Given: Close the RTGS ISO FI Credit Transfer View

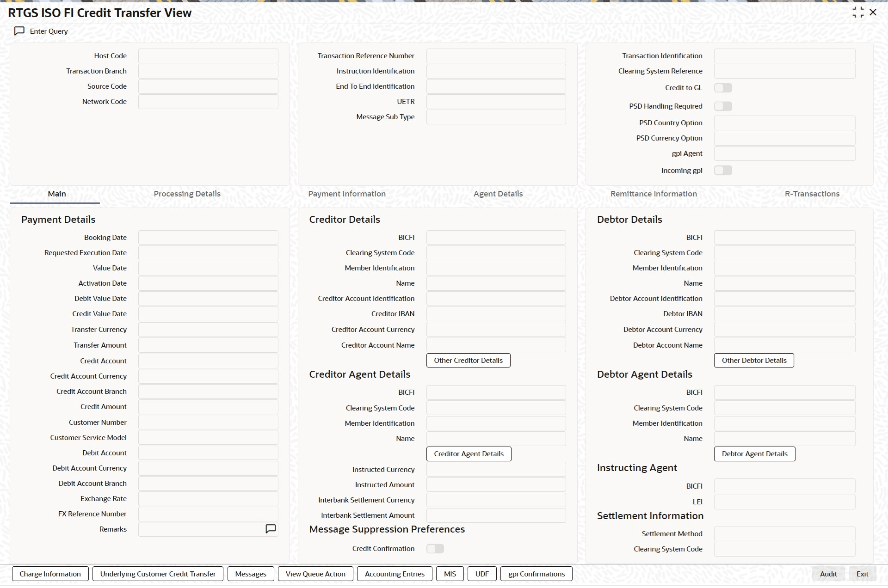Looking at the screenshot, I should point(873,12).
